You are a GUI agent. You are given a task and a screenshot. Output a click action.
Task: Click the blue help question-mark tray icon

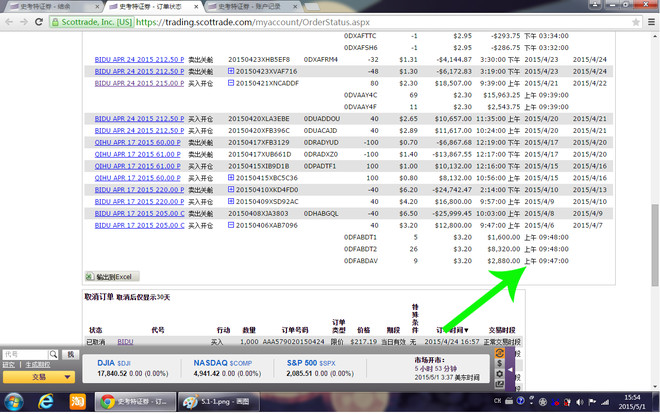click(x=520, y=401)
